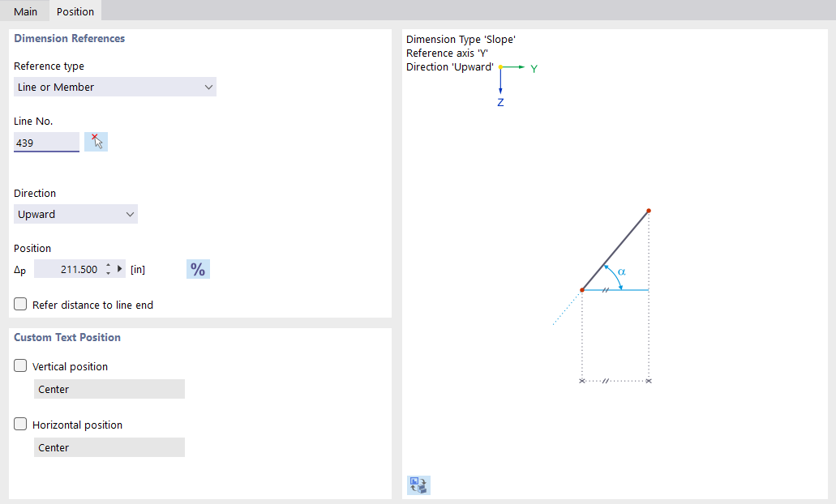Viewport: 836px width, 504px height.
Task: Enable custom Vertical position for text
Action: [x=19, y=365]
